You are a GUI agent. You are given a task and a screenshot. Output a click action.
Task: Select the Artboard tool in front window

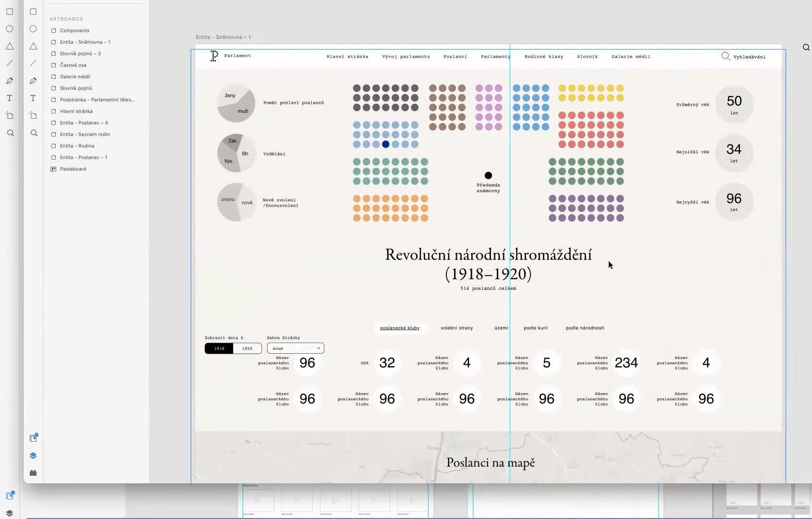[x=33, y=115]
